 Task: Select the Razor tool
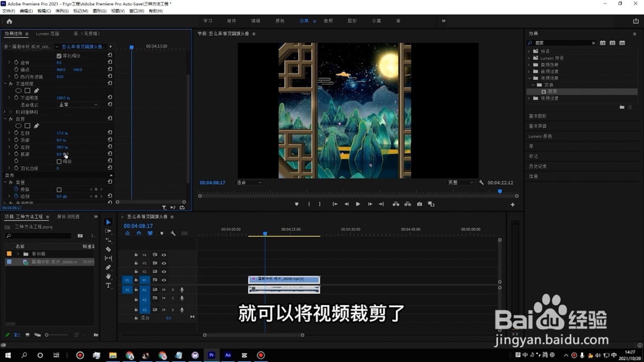point(108,249)
